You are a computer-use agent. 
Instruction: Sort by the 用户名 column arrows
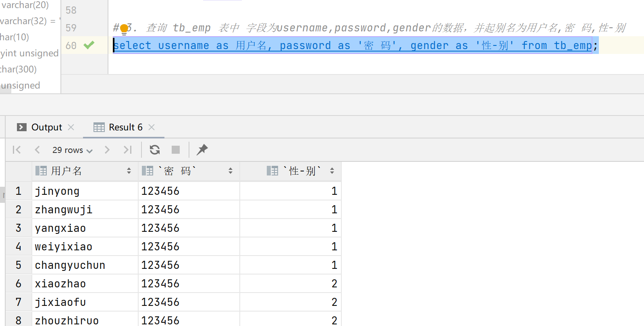point(129,171)
